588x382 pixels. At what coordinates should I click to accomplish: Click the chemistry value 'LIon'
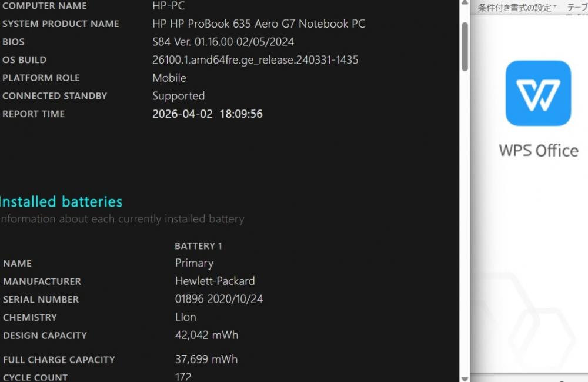point(186,317)
